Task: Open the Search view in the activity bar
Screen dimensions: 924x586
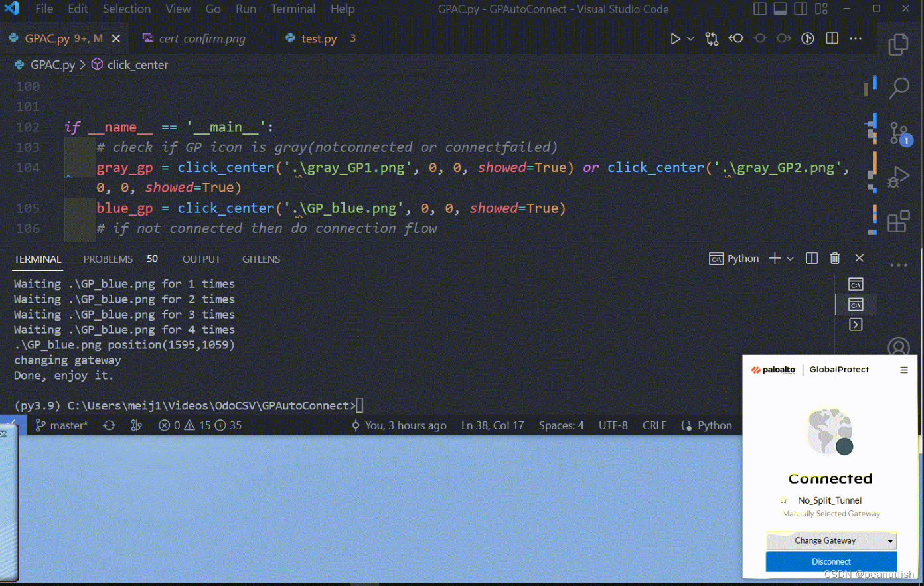Action: tap(899, 88)
